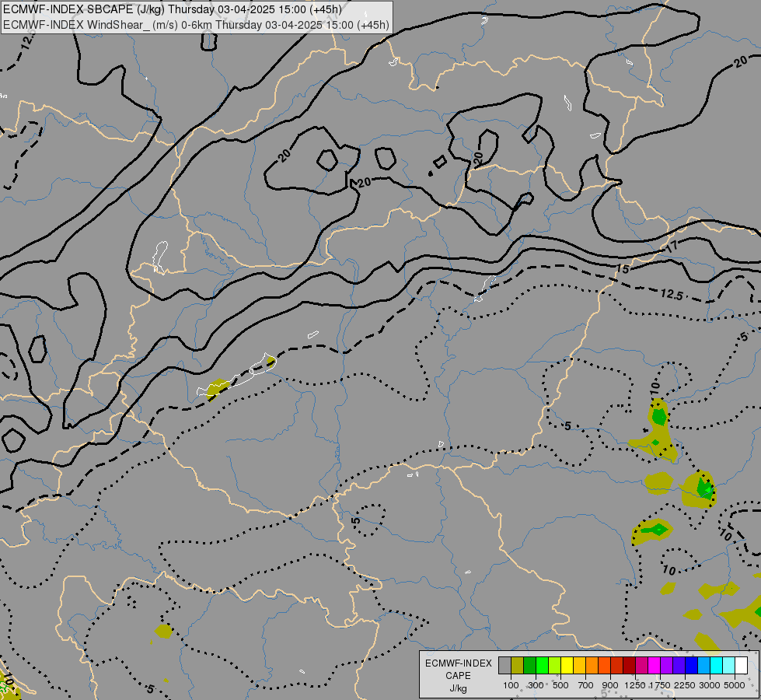Image resolution: width=761 pixels, height=700 pixels.
Task: Click the dark green swatch in the CAPE legend
Action: 530,665
